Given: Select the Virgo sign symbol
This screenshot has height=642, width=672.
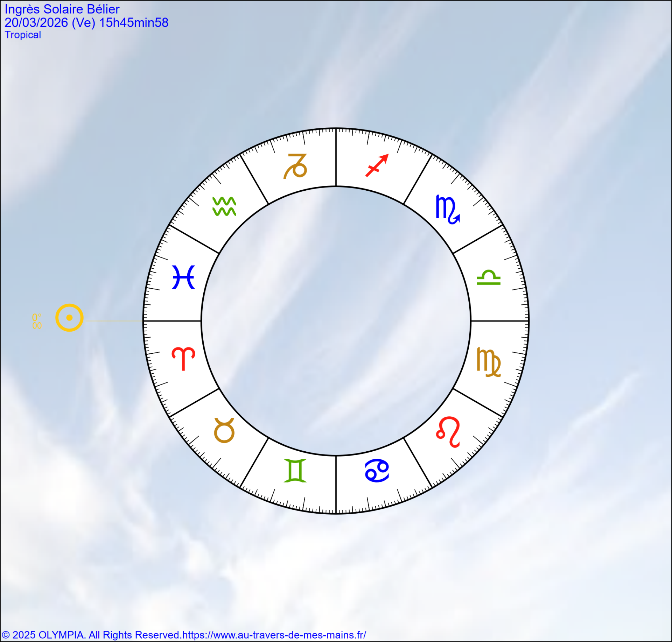Looking at the screenshot, I should [489, 362].
